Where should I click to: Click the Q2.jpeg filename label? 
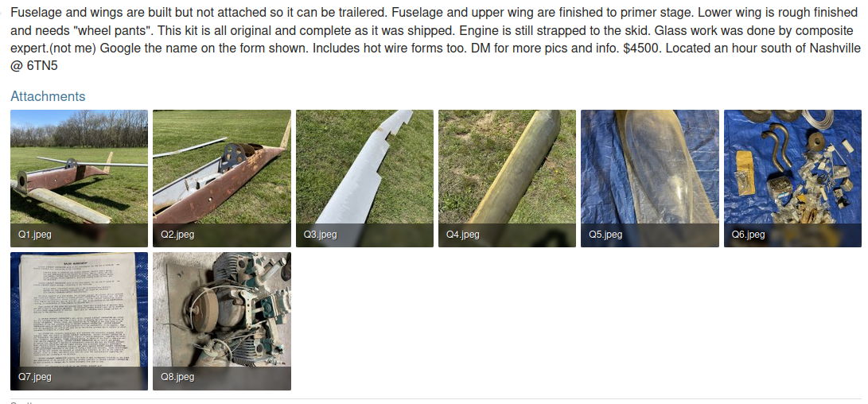coord(177,235)
